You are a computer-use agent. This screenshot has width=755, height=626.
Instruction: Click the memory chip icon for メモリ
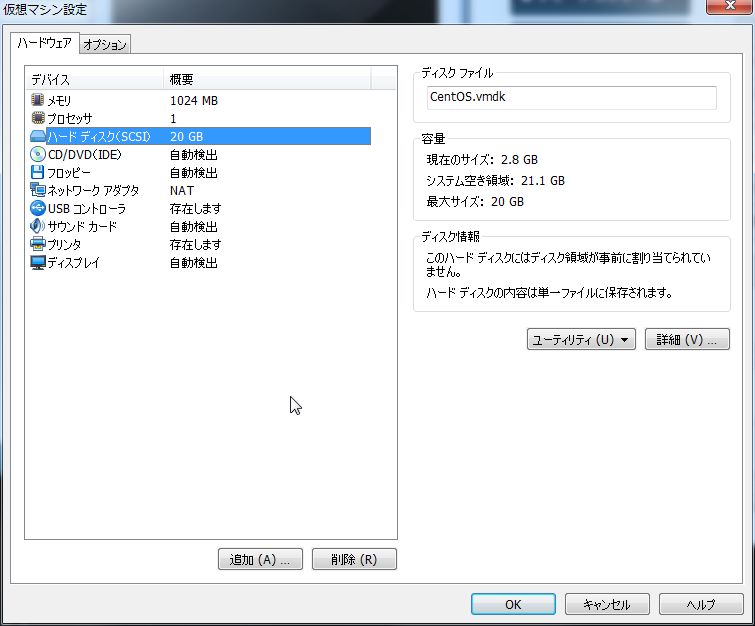(x=38, y=100)
